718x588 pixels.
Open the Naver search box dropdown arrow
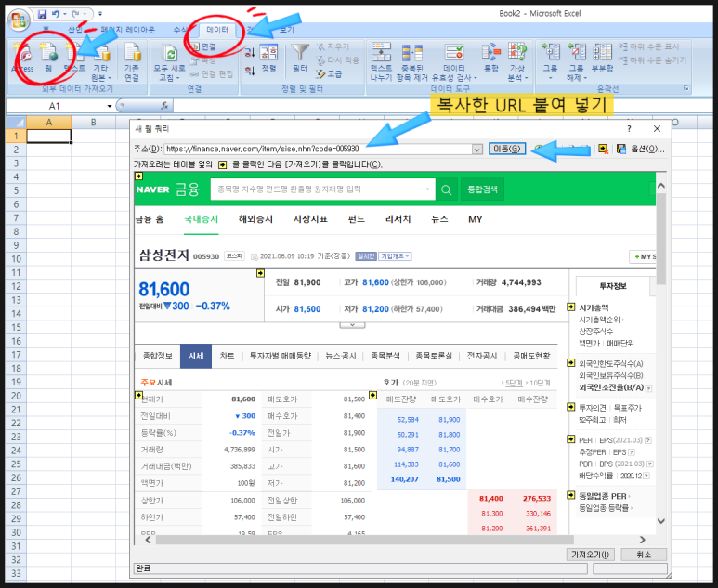click(x=427, y=189)
